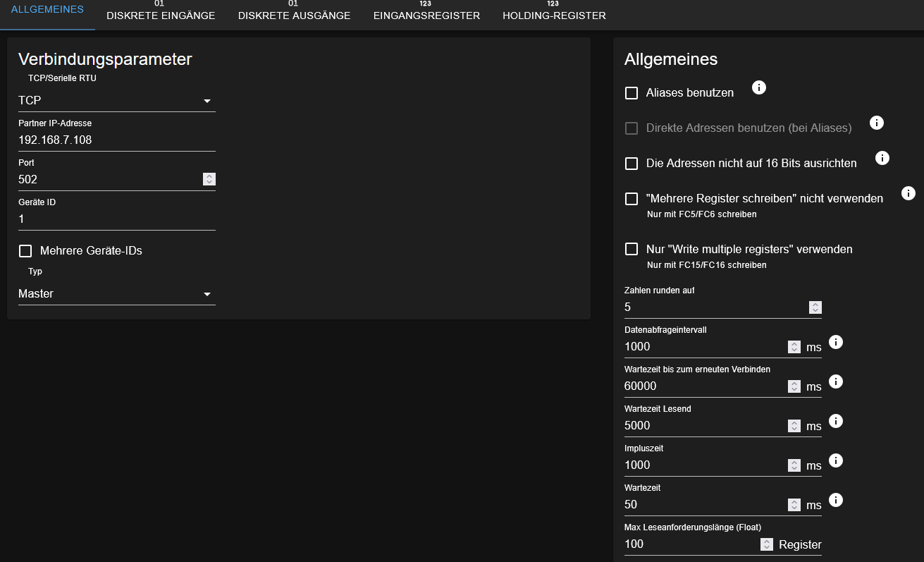924x562 pixels.
Task: Open info icon beside Direkte Adressen benutzen
Action: click(x=876, y=123)
